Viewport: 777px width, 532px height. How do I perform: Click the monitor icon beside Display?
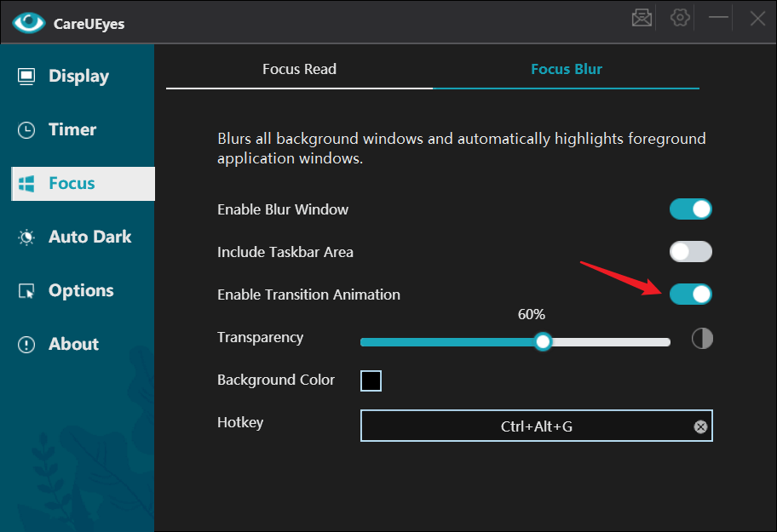coord(26,77)
